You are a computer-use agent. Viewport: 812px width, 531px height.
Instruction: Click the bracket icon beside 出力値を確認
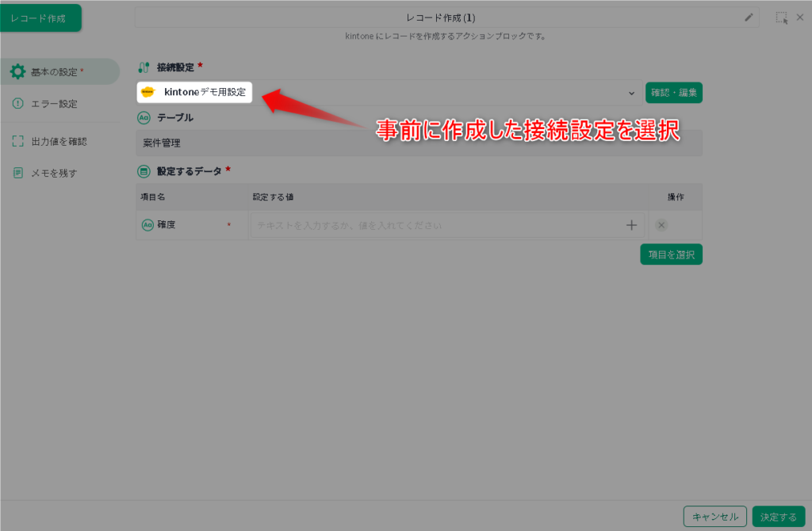click(17, 141)
